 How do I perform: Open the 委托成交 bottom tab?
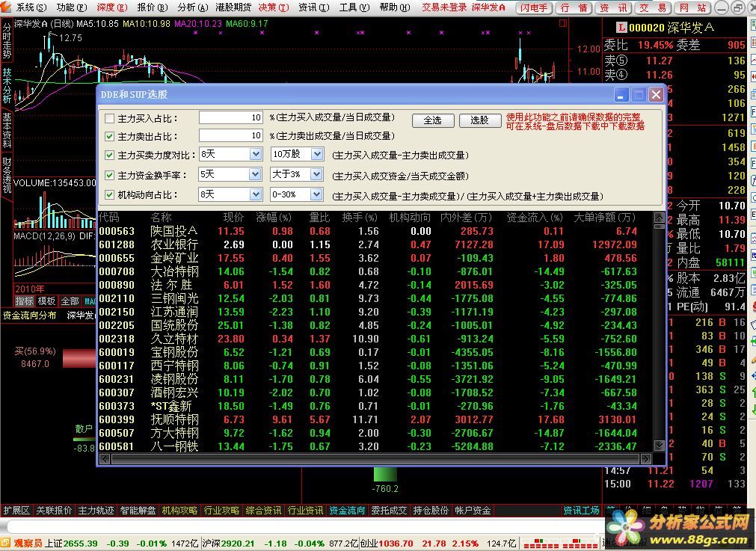389,510
